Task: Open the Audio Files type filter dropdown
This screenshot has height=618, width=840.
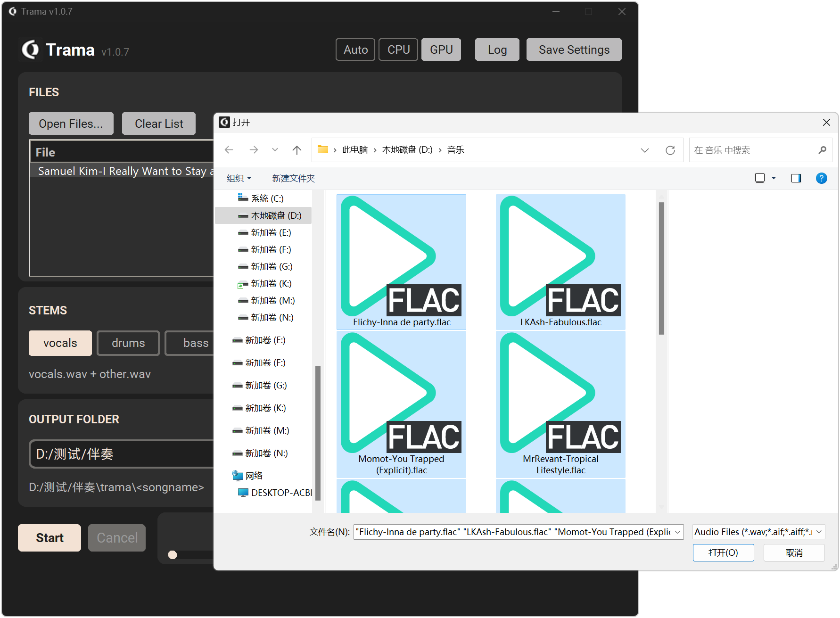Action: 758,532
